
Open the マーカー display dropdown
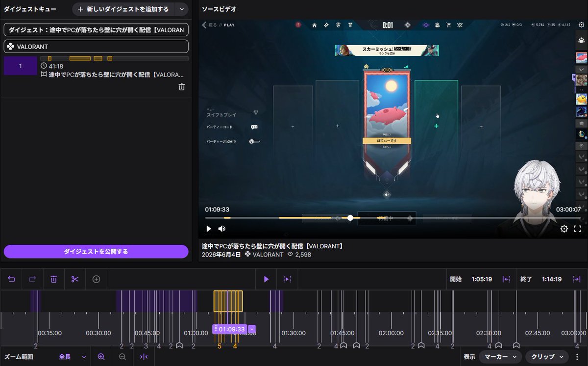[x=500, y=357]
